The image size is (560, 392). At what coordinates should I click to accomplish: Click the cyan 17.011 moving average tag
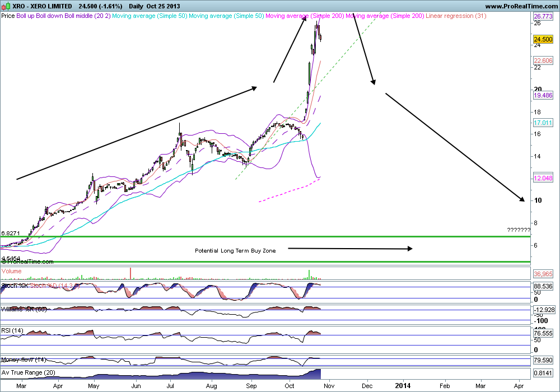(543, 123)
